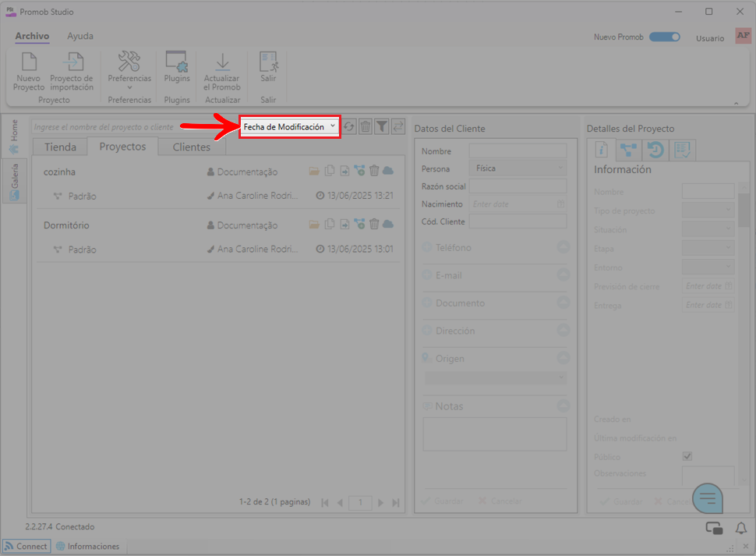This screenshot has height=556, width=756.
Task: Jump to the last page
Action: coord(395,502)
